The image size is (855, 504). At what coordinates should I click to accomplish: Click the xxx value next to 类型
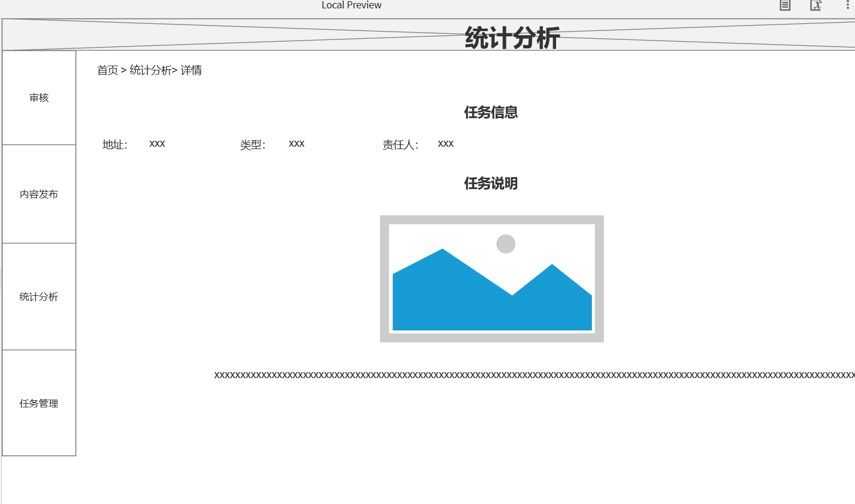pyautogui.click(x=297, y=144)
